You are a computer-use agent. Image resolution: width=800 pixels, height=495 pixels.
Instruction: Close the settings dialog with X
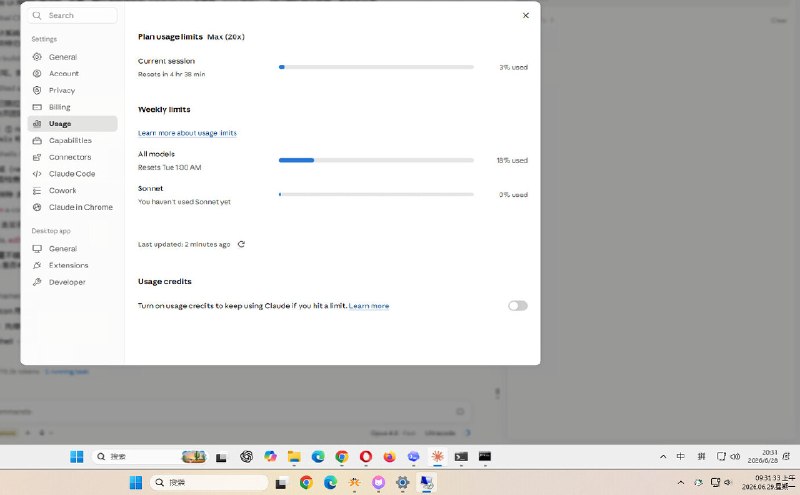(526, 15)
